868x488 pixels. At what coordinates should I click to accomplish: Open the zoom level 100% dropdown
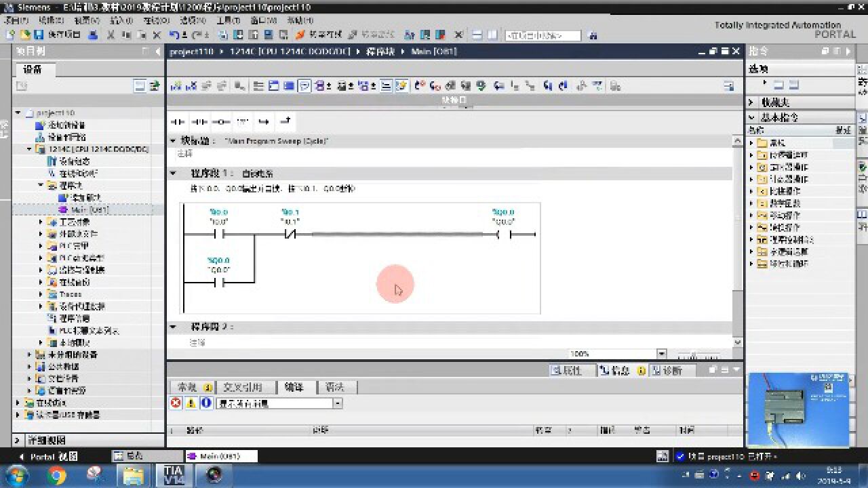pyautogui.click(x=661, y=354)
